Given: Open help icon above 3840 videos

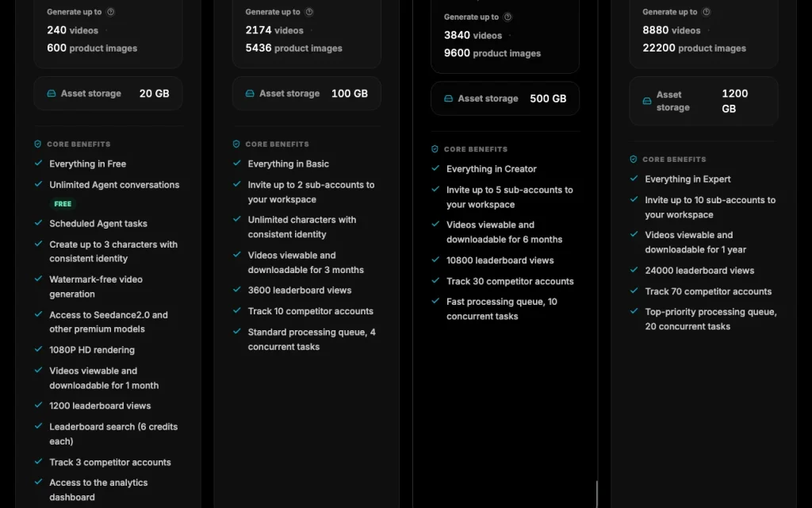Looking at the screenshot, I should (508, 17).
